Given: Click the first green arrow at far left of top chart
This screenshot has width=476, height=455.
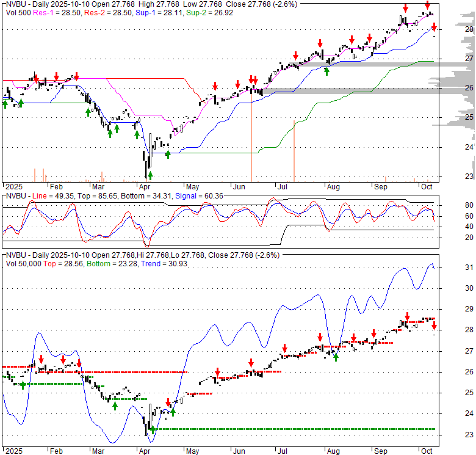Looking at the screenshot, I should 5,104.
